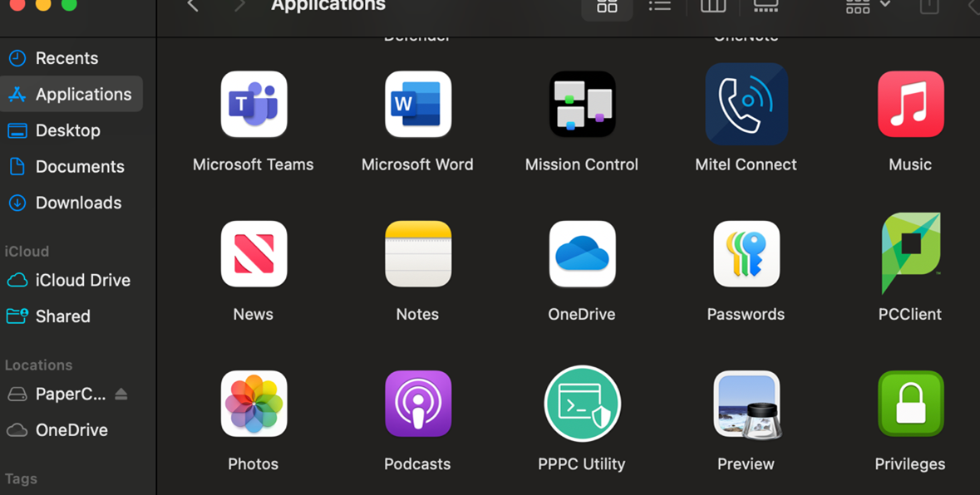Select the PPPC Utility app icon
Screen dimensions: 980x495
pyautogui.click(x=582, y=404)
